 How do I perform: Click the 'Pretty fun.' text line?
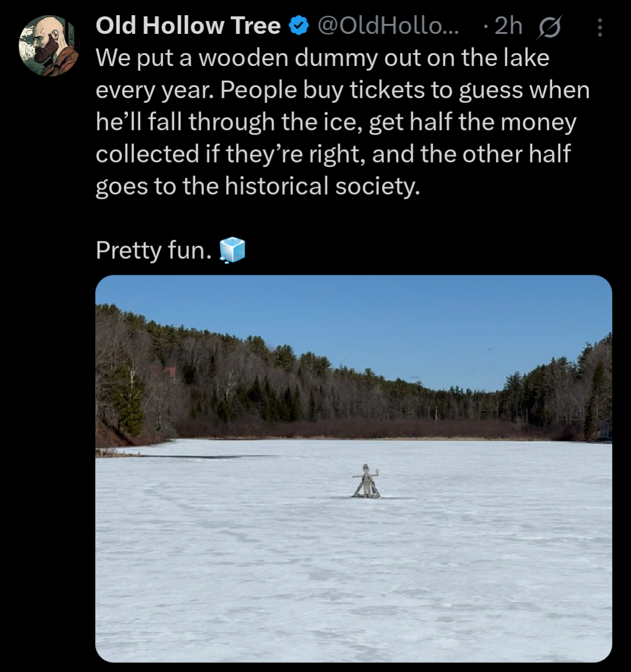[153, 251]
